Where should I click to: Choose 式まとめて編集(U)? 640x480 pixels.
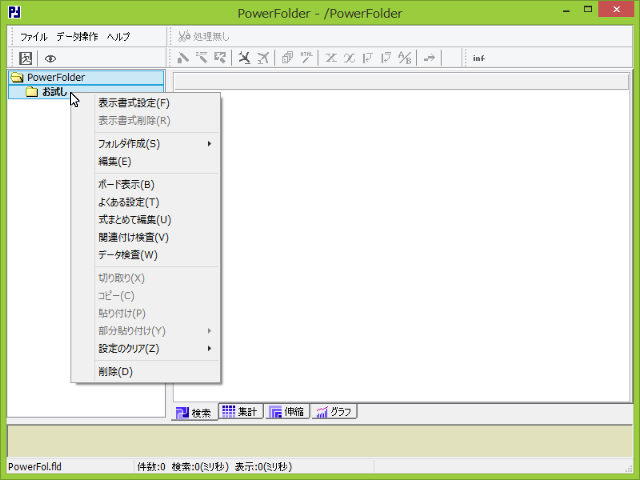click(x=157, y=220)
